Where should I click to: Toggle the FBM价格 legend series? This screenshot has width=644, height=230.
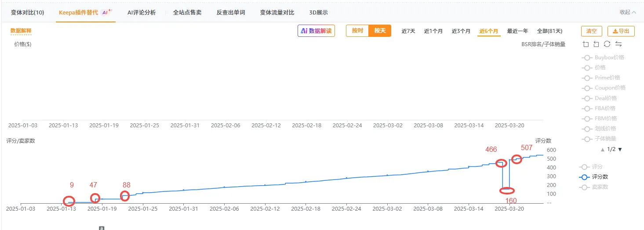tap(599, 119)
